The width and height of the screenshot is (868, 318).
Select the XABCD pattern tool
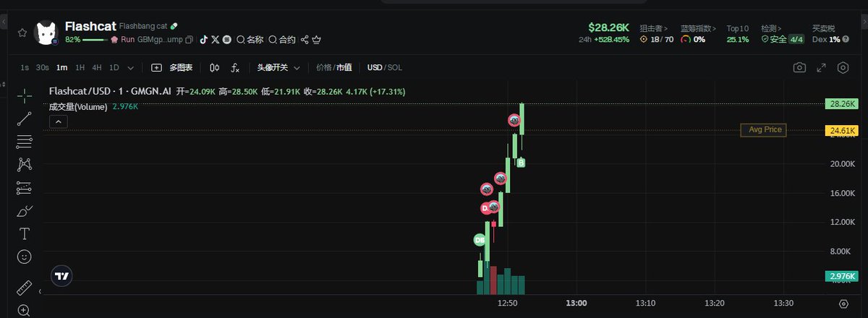tap(25, 165)
